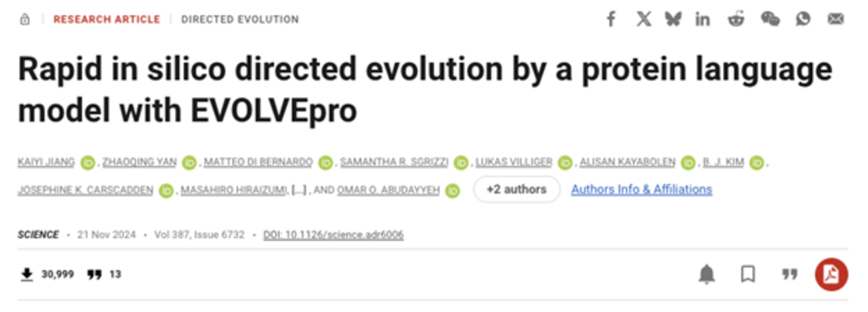Open PDF with red PDF button
868x312 pixels.
pos(831,274)
